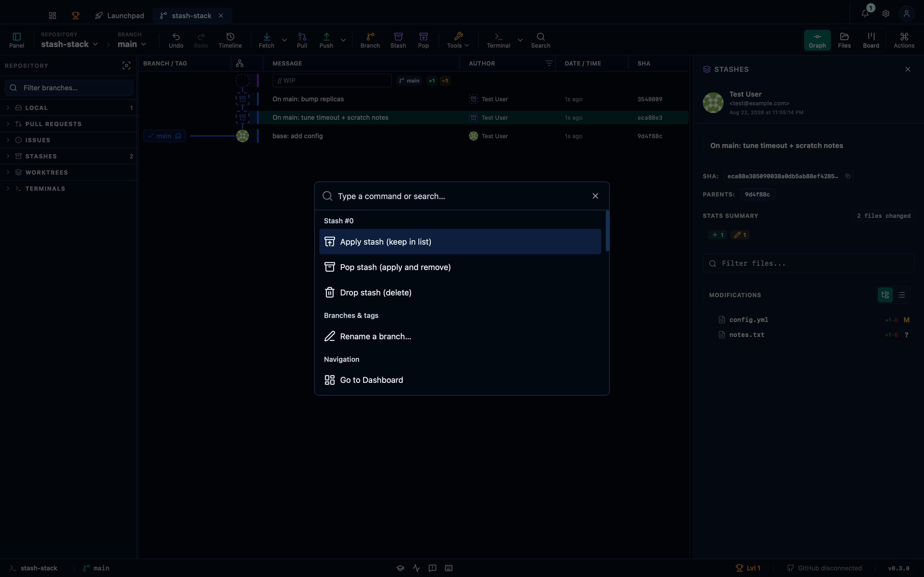Toggle the side Panel button
Viewport: 924px width, 577px height.
[16, 40]
